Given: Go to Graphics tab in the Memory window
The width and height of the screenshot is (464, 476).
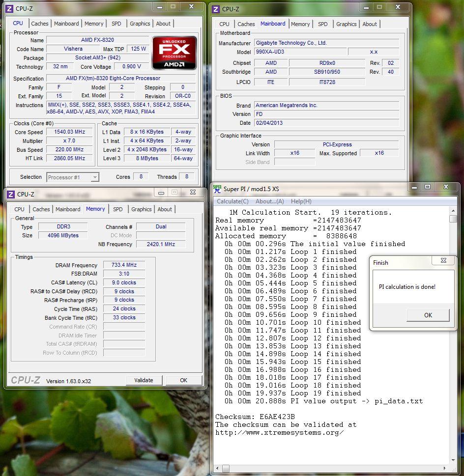Looking at the screenshot, I should pos(142,209).
